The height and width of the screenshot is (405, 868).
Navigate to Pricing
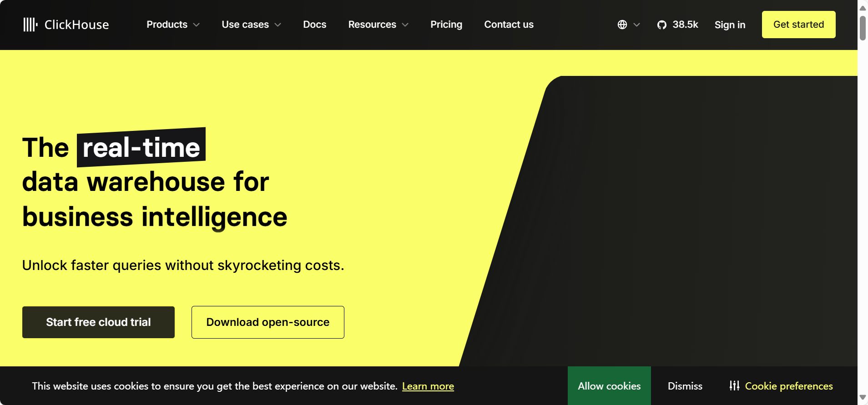[x=446, y=25]
